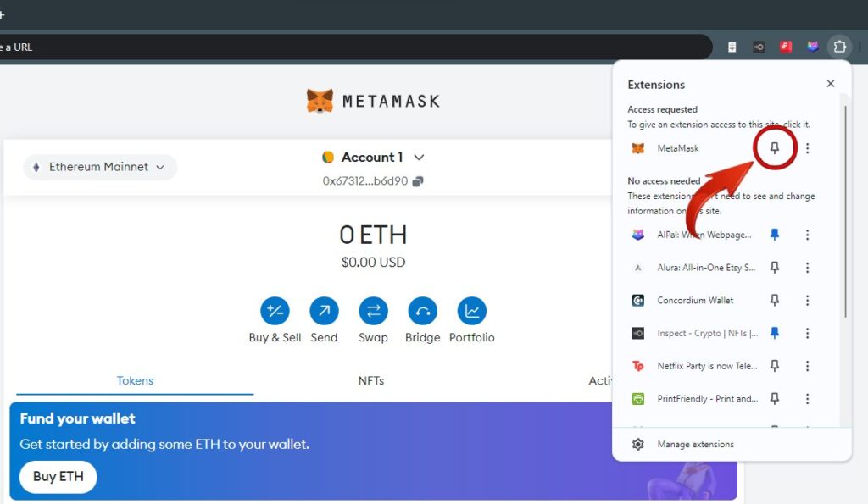
Task: Click the Alura icon in extensions list
Action: tap(637, 267)
